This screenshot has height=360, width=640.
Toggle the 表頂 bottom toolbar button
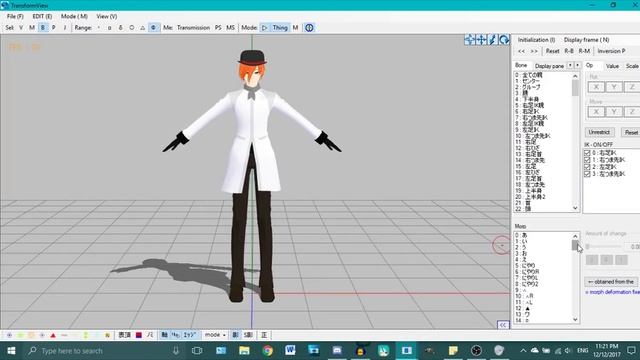124,335
